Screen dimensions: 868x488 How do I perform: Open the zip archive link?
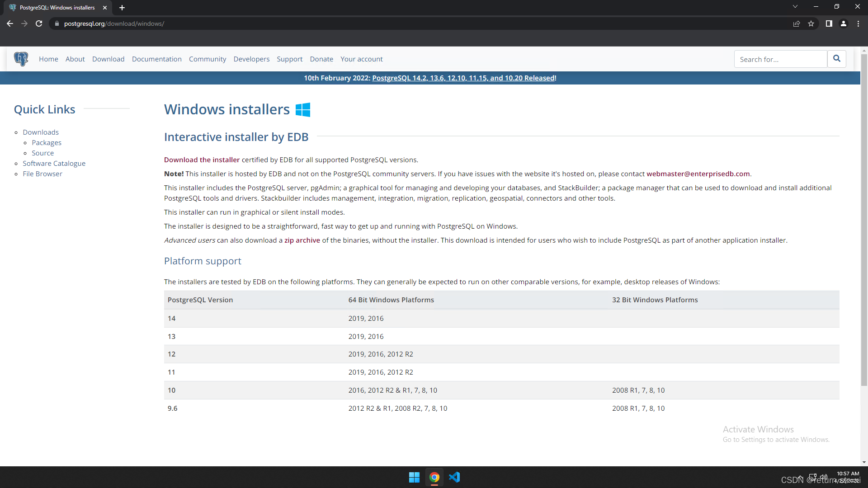(x=302, y=240)
